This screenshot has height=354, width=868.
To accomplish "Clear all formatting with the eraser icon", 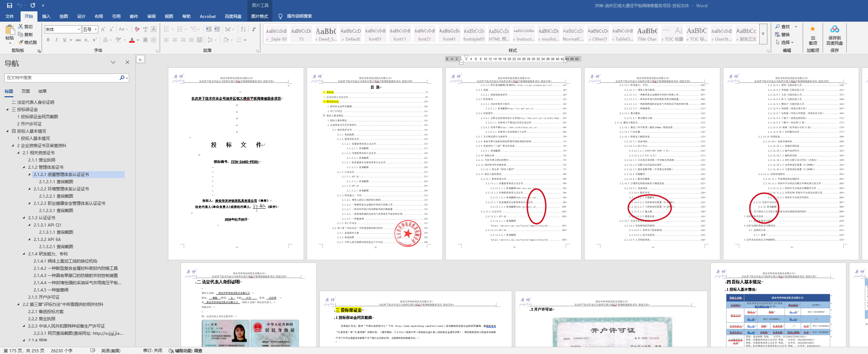I will pyautogui.click(x=137, y=29).
